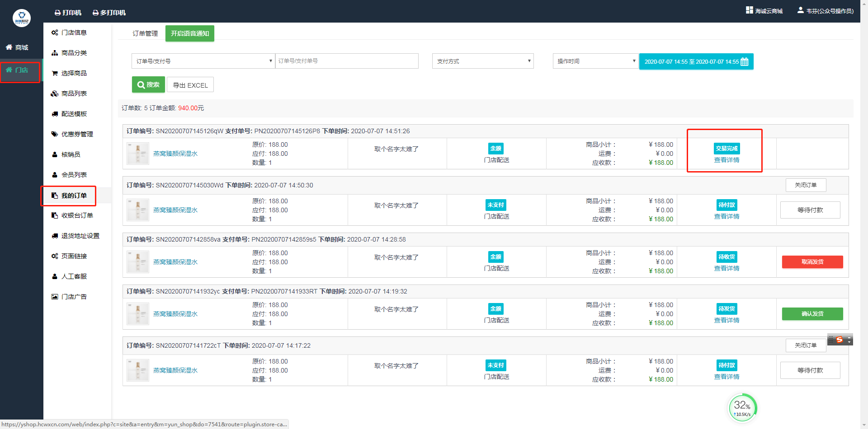
Task: Open the site logo at top left
Action: click(x=22, y=18)
